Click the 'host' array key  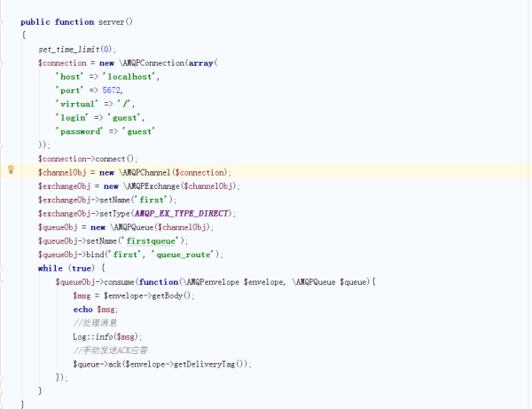69,76
